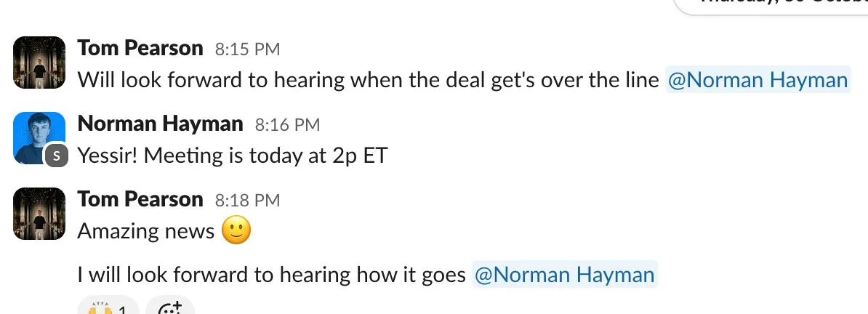The height and width of the screenshot is (314, 868).
Task: Click the "Yessir! Meeting is today" message
Action: [232, 156]
